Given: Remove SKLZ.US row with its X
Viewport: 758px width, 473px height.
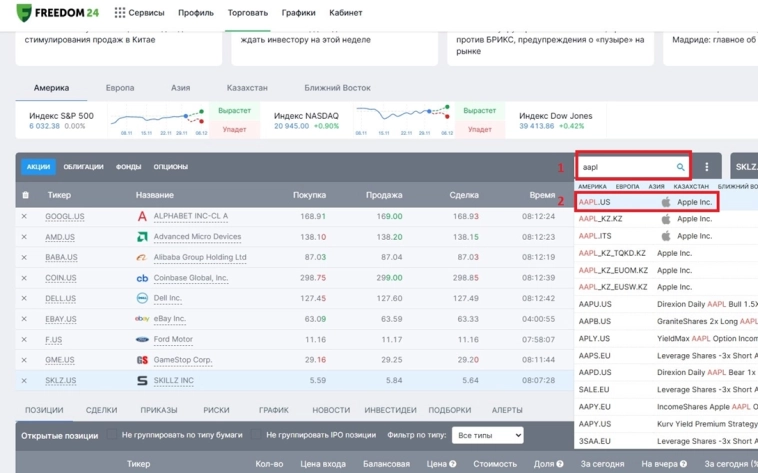Looking at the screenshot, I should coord(24,381).
